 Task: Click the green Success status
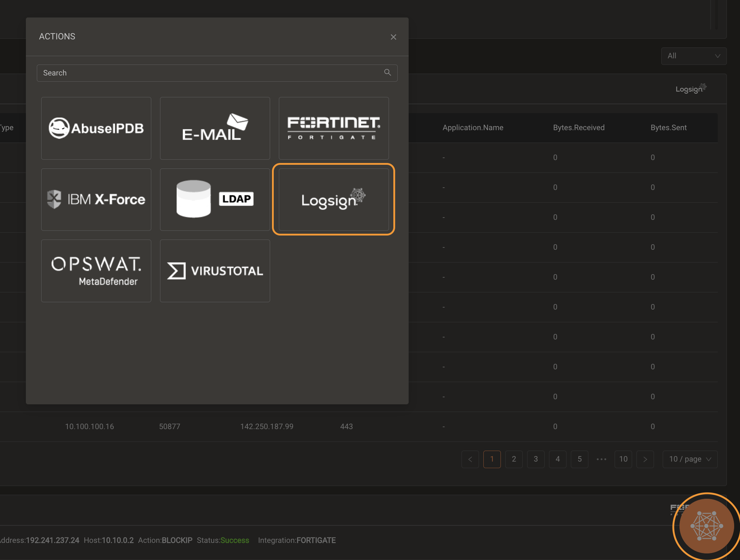pyautogui.click(x=235, y=540)
